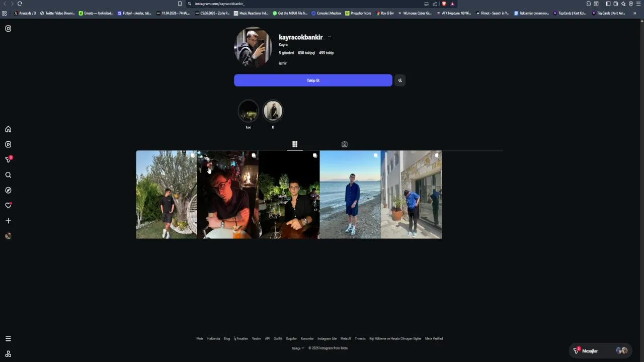Switch to posts grid tab
644x362 pixels.
(295, 144)
